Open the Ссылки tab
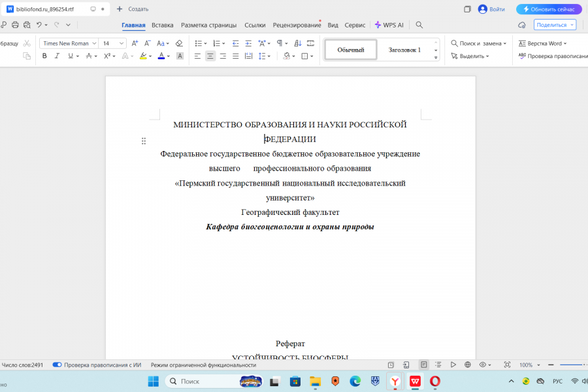588x392 pixels. (255, 25)
